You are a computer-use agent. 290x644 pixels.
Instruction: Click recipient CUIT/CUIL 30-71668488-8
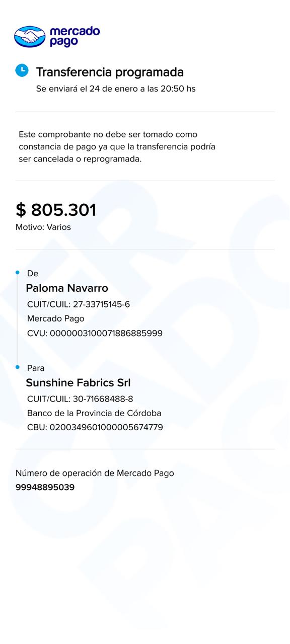click(80, 399)
